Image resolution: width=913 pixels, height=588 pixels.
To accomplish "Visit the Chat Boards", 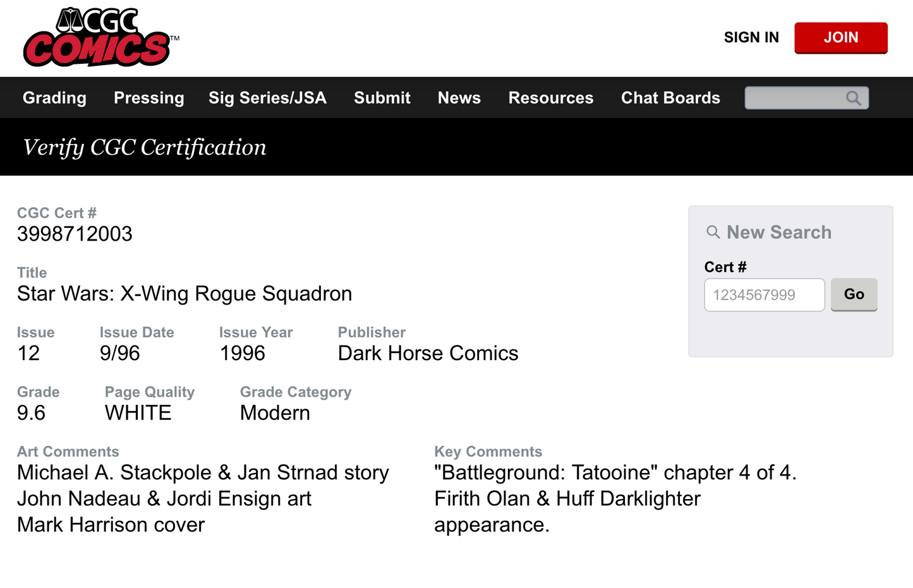I will pos(670,98).
